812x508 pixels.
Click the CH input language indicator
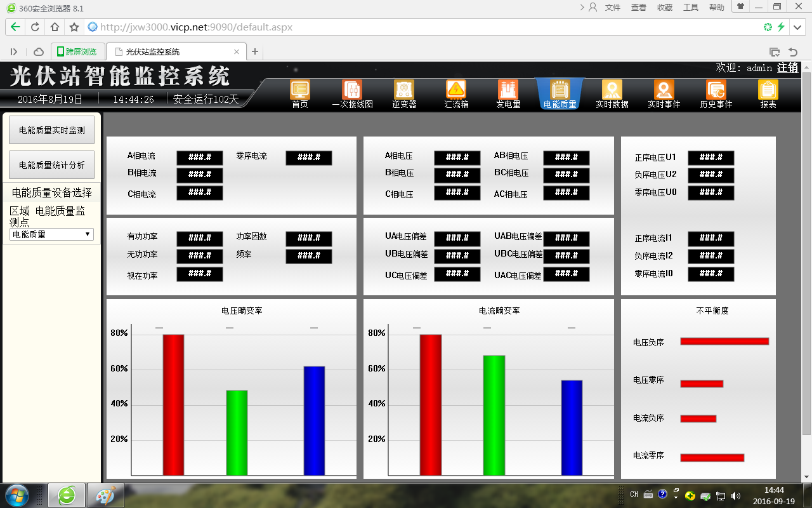pyautogui.click(x=634, y=494)
